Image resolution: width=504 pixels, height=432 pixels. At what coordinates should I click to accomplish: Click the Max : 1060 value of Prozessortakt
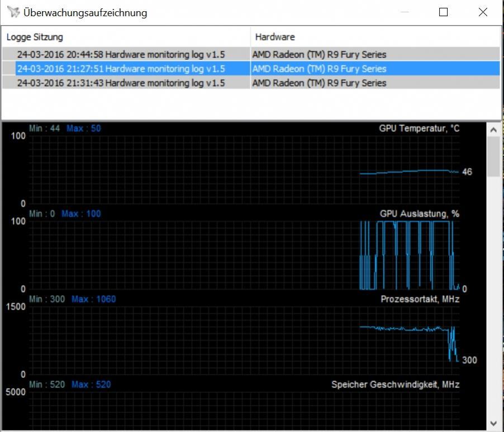click(93, 299)
